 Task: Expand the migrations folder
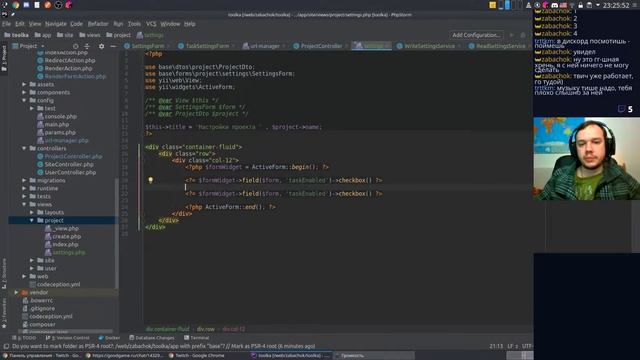click(x=24, y=180)
